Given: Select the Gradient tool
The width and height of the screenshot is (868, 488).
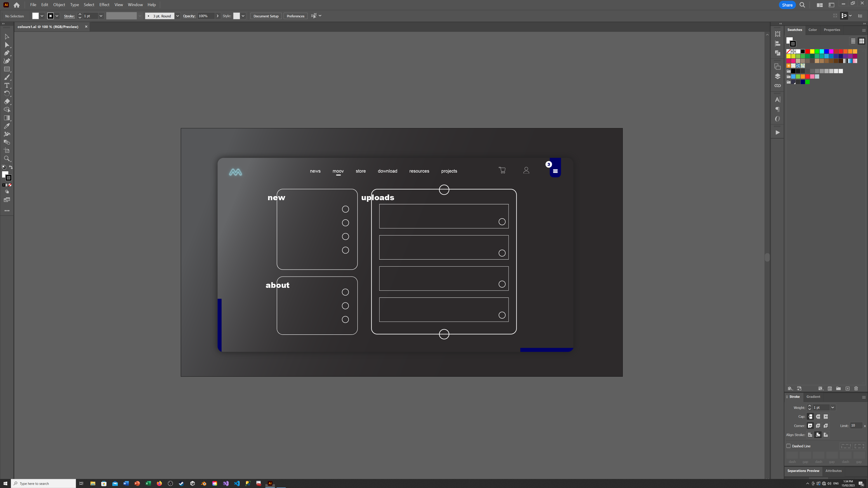Looking at the screenshot, I should [x=7, y=118].
